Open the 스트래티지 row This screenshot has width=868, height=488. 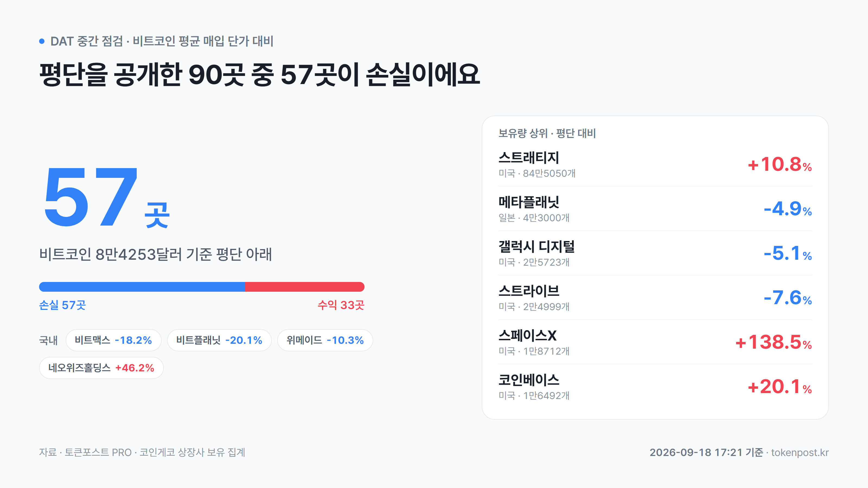pyautogui.click(x=655, y=165)
